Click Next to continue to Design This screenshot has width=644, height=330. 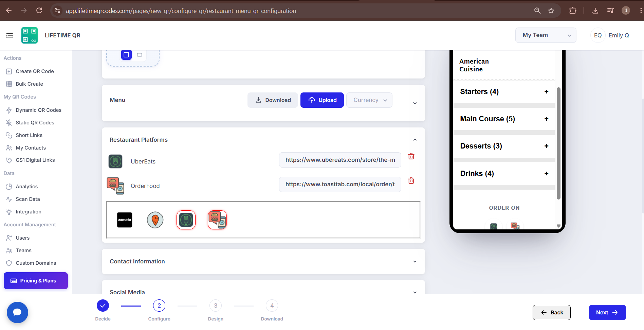point(607,312)
